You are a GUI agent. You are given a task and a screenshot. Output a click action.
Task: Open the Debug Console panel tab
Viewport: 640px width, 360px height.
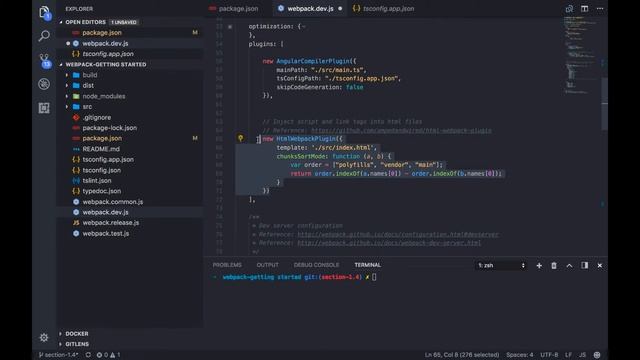[316, 265]
